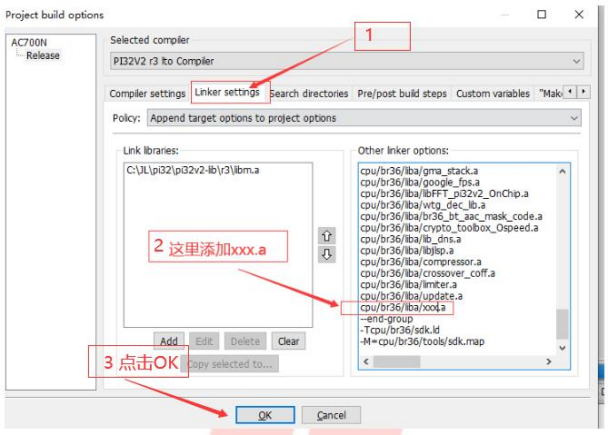The width and height of the screenshot is (608, 435).
Task: Switch to Custom variables tab
Action: 492,93
